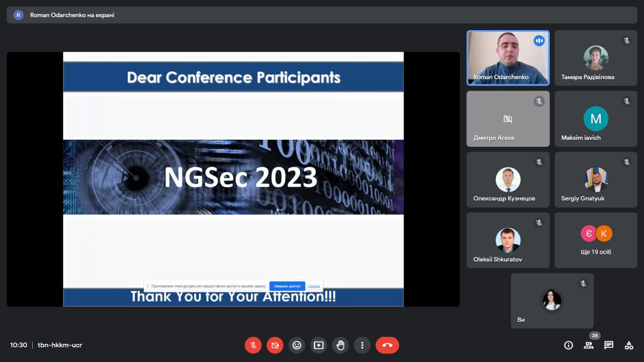Unmute the microphone in the bottom bar
The height and width of the screenshot is (362, 644).
(253, 345)
